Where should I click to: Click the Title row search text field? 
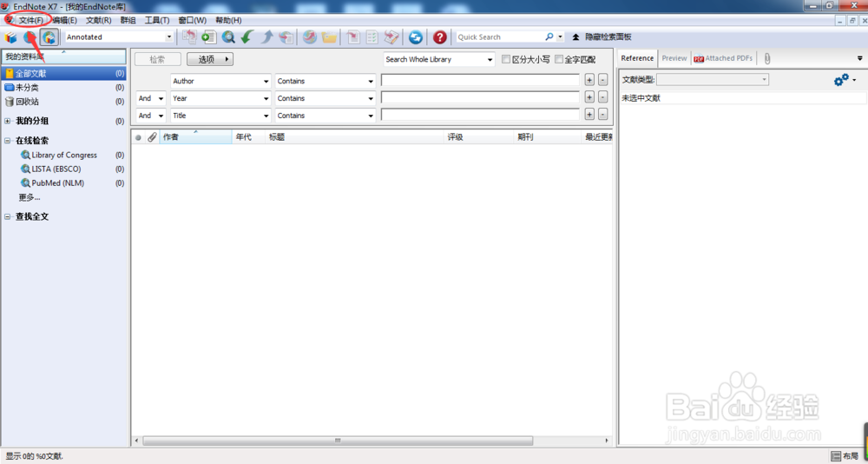[x=480, y=116]
